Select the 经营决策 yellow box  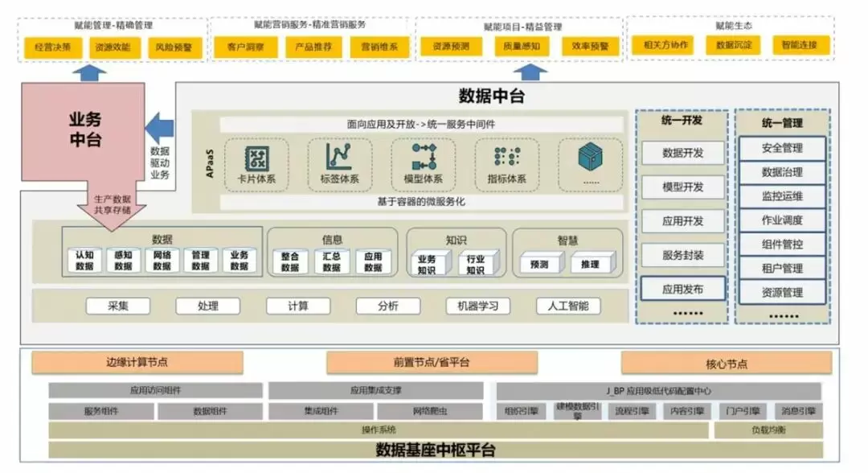53,47
